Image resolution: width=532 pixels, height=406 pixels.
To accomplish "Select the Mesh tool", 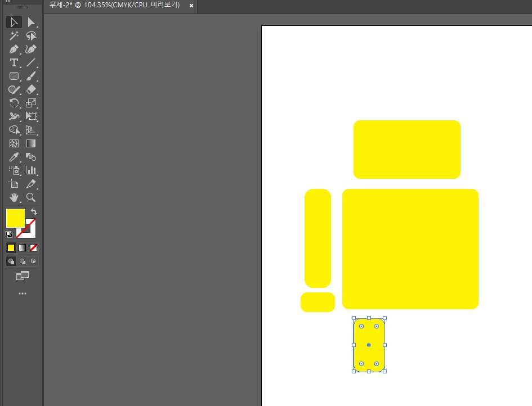I will tap(14, 143).
